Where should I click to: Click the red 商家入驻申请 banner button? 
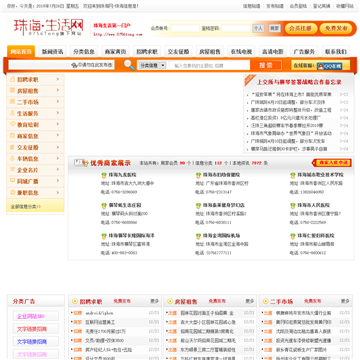[x=332, y=163]
